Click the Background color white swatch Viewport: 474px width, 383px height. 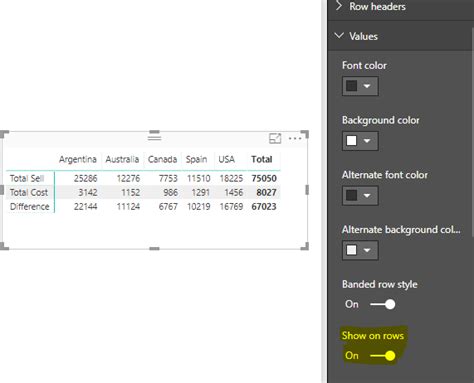(x=352, y=141)
